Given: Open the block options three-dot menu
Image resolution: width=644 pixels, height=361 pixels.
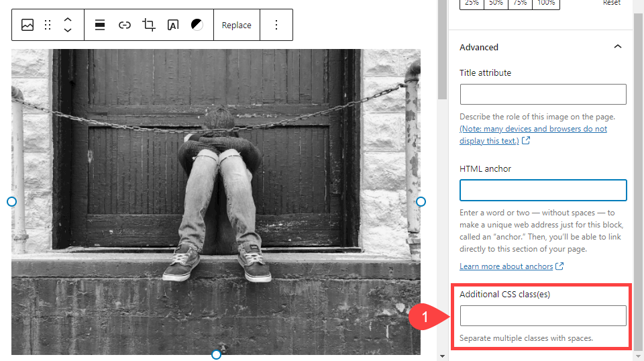Looking at the screenshot, I should (276, 25).
